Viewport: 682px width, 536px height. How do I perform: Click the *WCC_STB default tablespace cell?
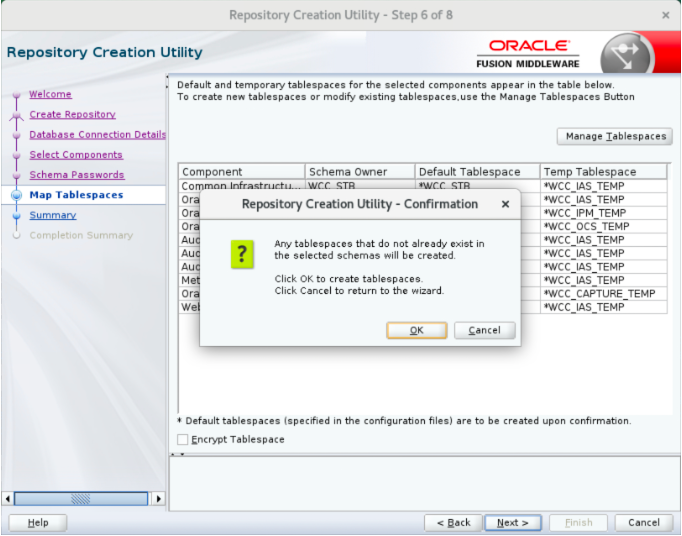coord(477,186)
